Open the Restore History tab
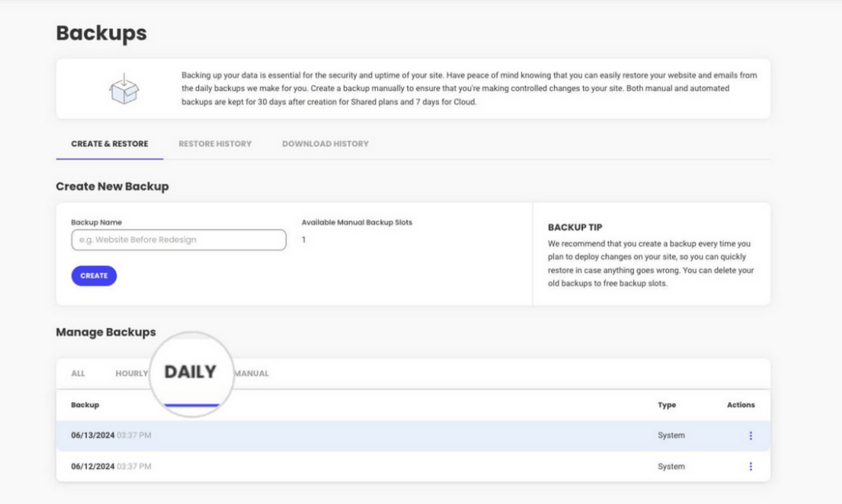This screenshot has width=842, height=504. point(215,144)
